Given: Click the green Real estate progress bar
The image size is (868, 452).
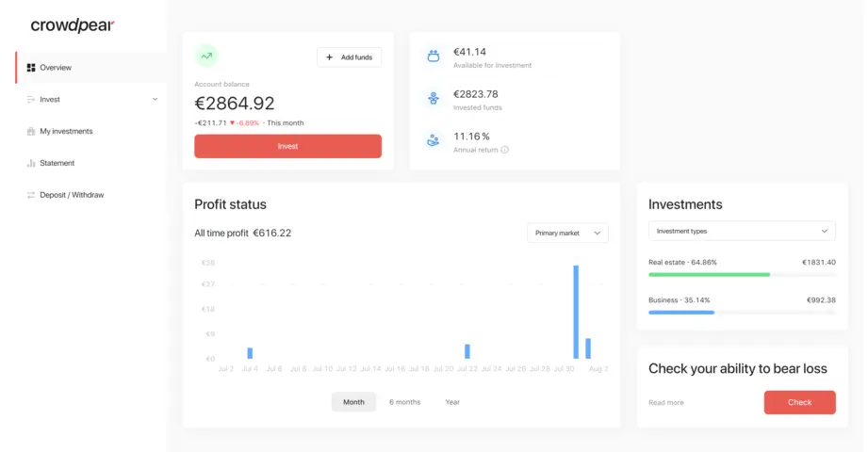Looking at the screenshot, I should 709,275.
